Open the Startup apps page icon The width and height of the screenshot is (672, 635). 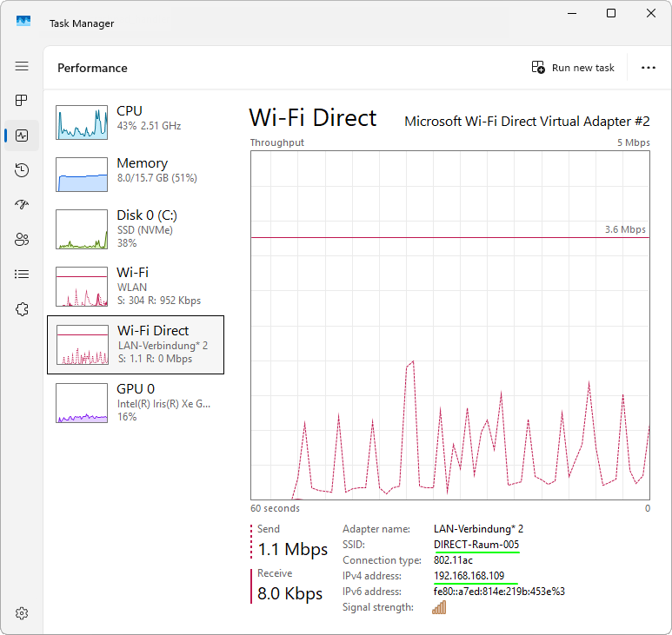click(x=22, y=205)
